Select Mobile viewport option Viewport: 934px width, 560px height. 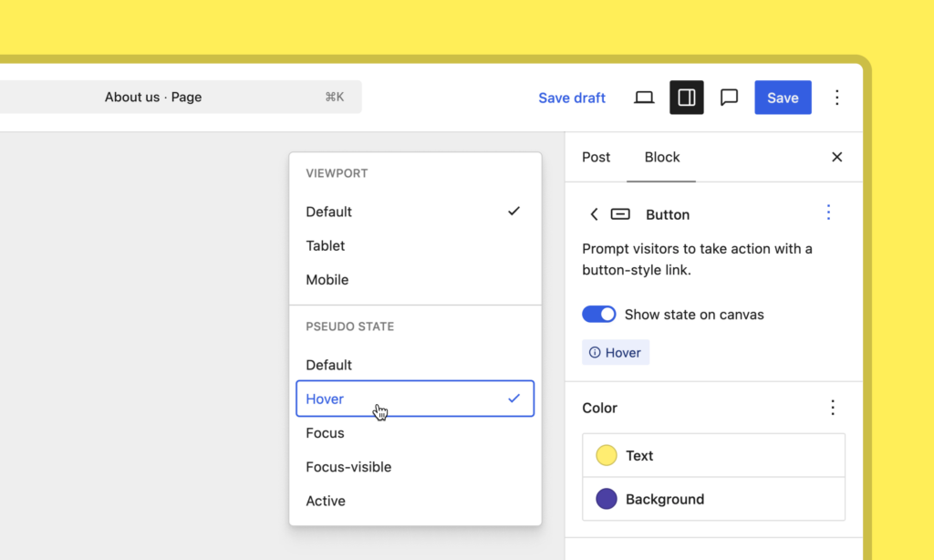415,279
